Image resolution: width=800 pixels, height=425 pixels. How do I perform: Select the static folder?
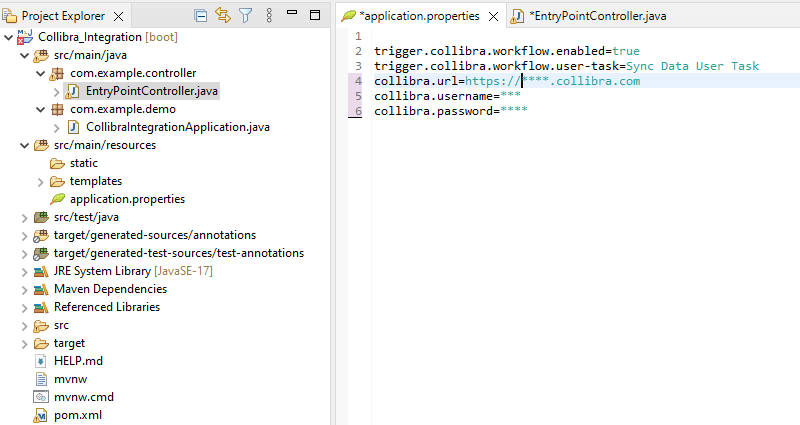tap(84, 163)
